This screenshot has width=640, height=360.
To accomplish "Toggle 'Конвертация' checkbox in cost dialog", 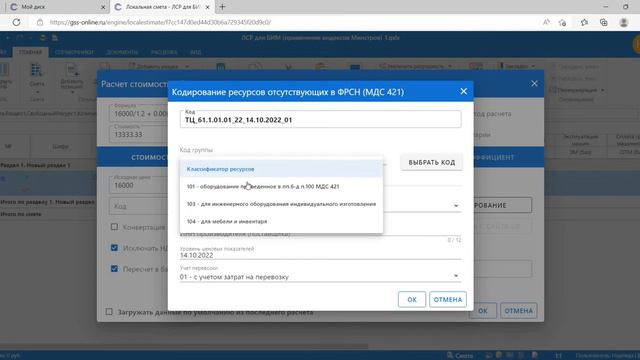I will [x=114, y=227].
